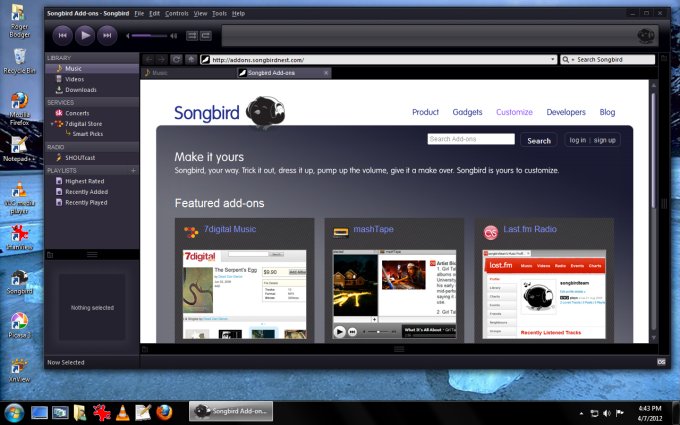Go forward in Songbird browser
Image resolution: width=680 pixels, height=425 pixels.
(161, 59)
